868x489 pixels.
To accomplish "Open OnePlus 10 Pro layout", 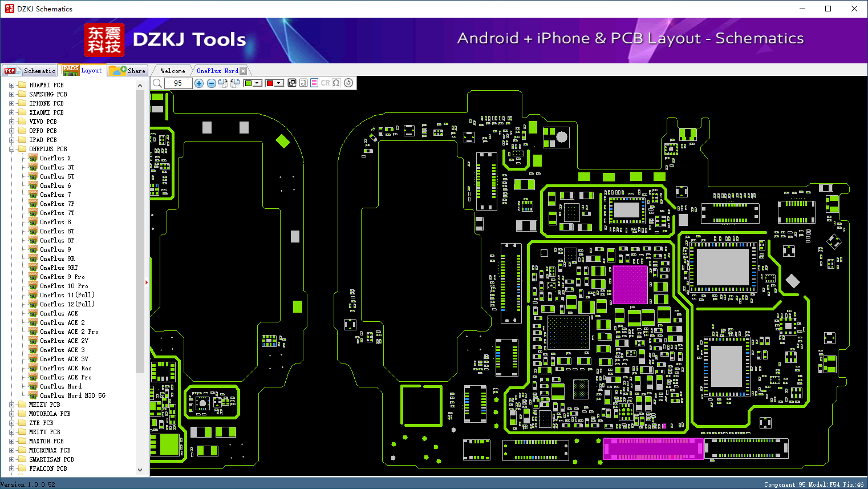I will [64, 286].
